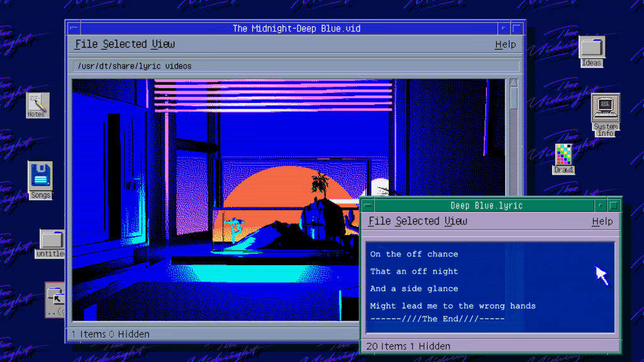Open Help menu in Deep Blue.vid window
Image resolution: width=644 pixels, height=362 pixels.
coord(505,45)
